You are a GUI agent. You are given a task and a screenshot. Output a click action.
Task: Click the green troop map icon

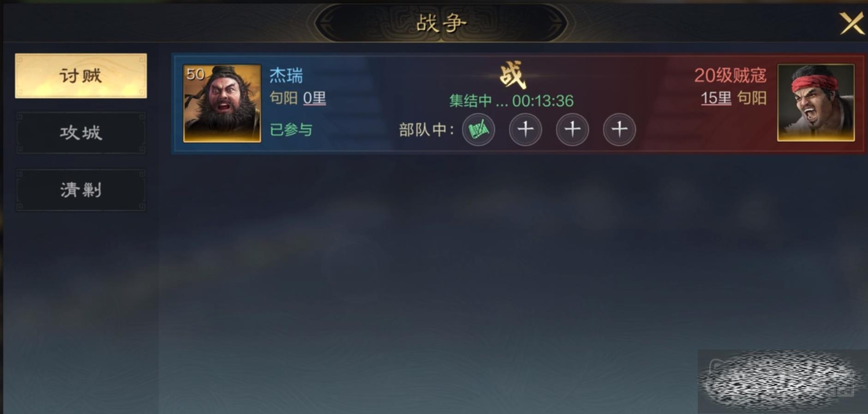point(479,130)
